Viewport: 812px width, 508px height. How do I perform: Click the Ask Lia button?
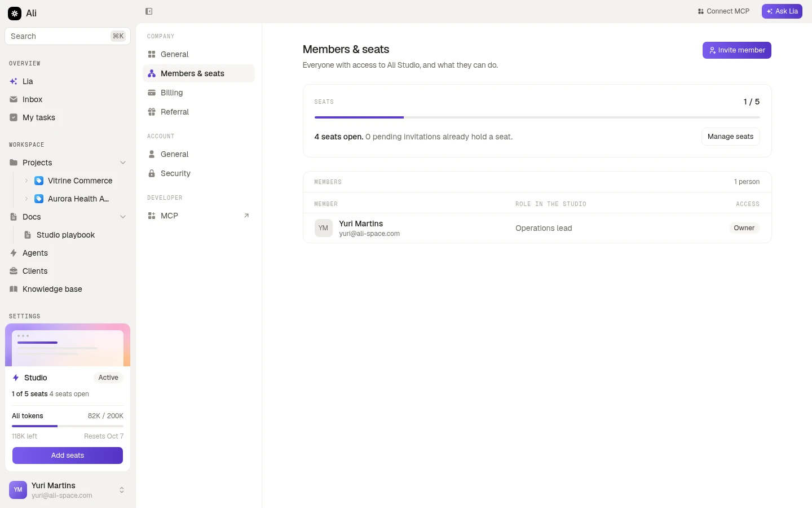[x=782, y=11]
